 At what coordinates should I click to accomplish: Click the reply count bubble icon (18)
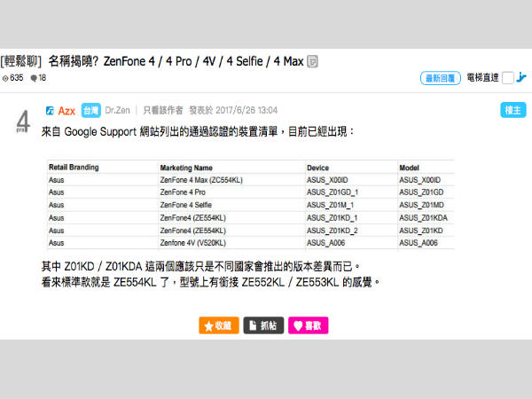(34, 78)
